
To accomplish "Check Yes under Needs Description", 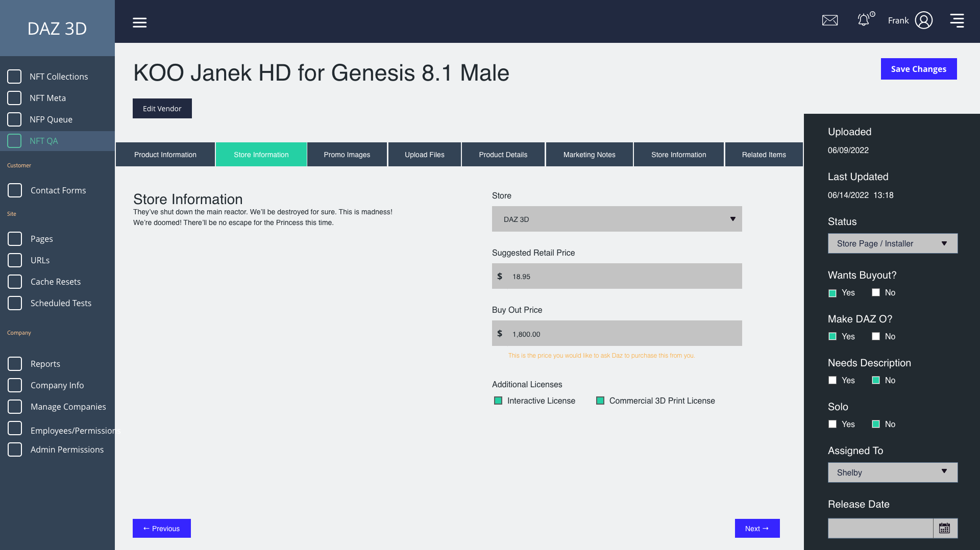I will [832, 380].
